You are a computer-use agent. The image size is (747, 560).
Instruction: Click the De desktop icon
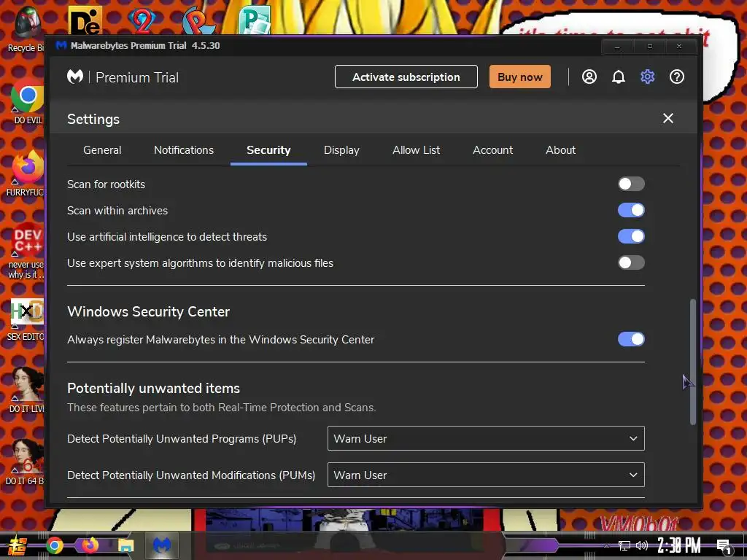pyautogui.click(x=85, y=20)
